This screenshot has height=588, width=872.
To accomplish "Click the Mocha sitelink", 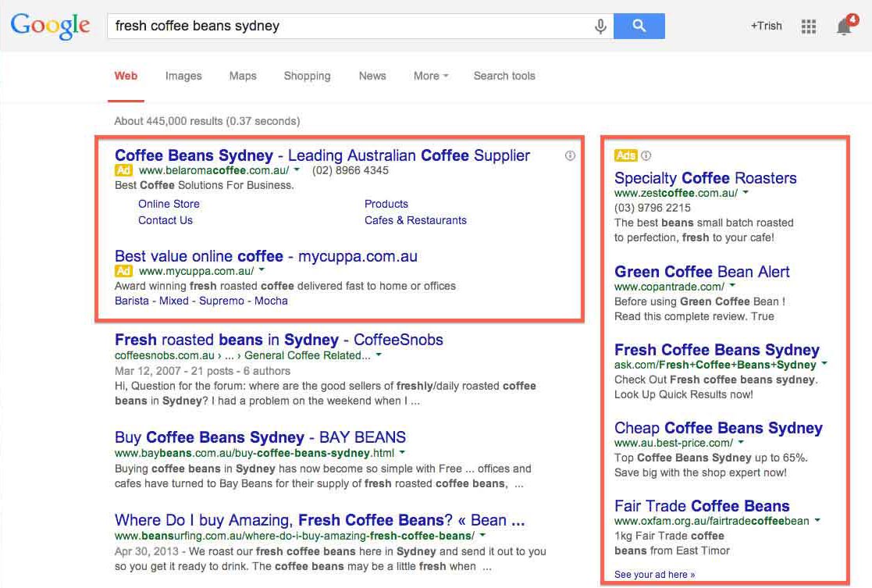I will click(x=271, y=301).
